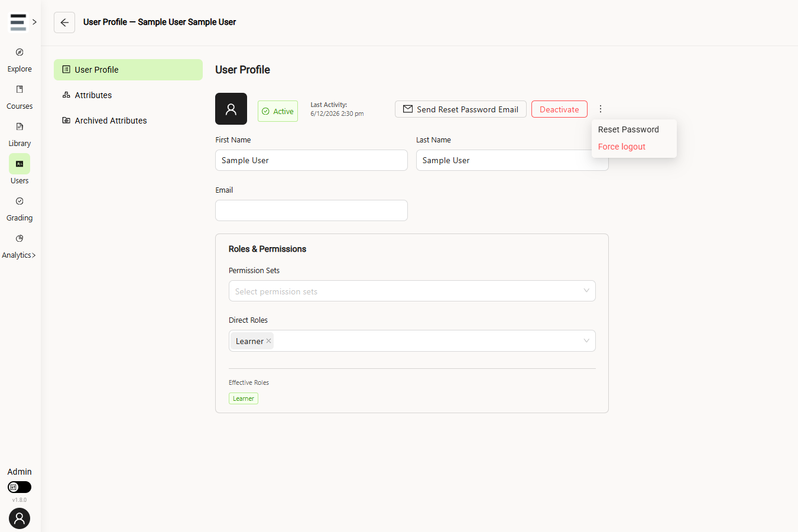Remove the Learner role tag
The height and width of the screenshot is (532, 798).
click(269, 341)
